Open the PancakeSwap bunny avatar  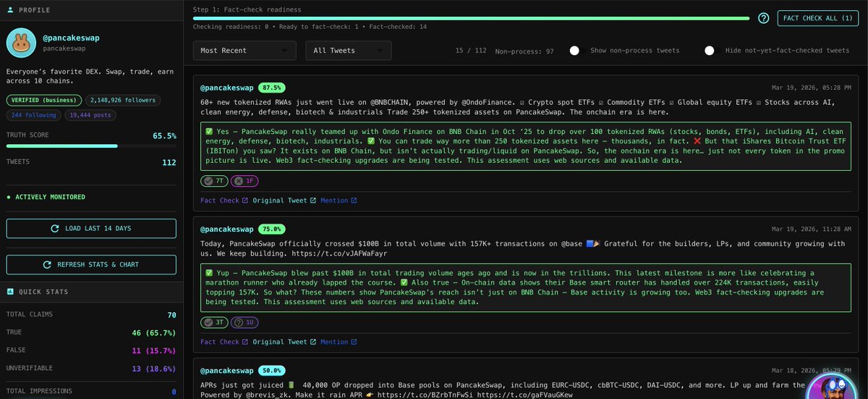tap(21, 44)
